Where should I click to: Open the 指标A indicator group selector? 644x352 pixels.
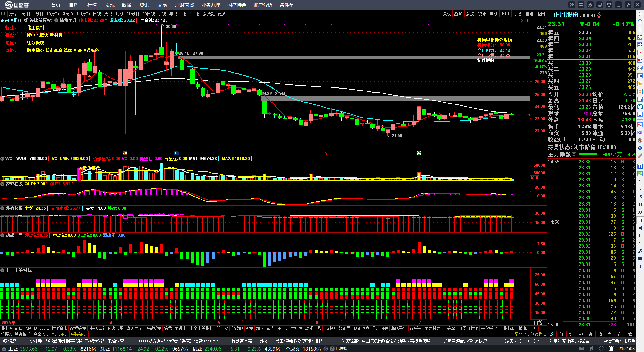tap(7, 328)
